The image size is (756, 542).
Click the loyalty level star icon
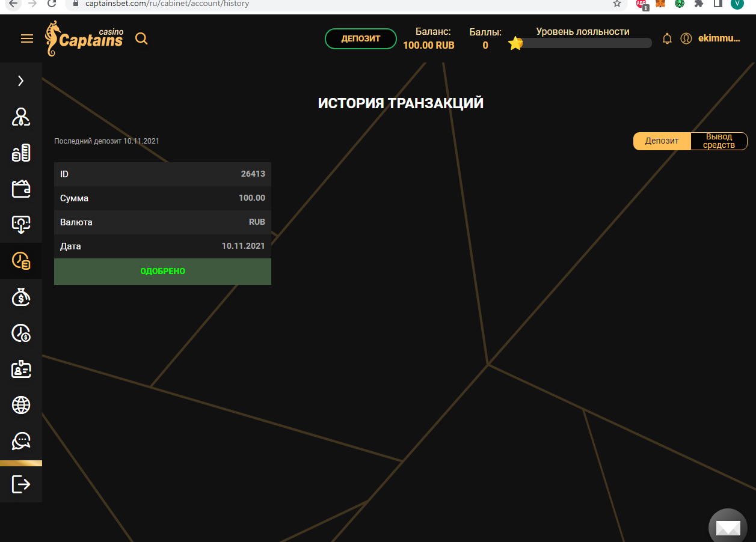[x=515, y=43]
